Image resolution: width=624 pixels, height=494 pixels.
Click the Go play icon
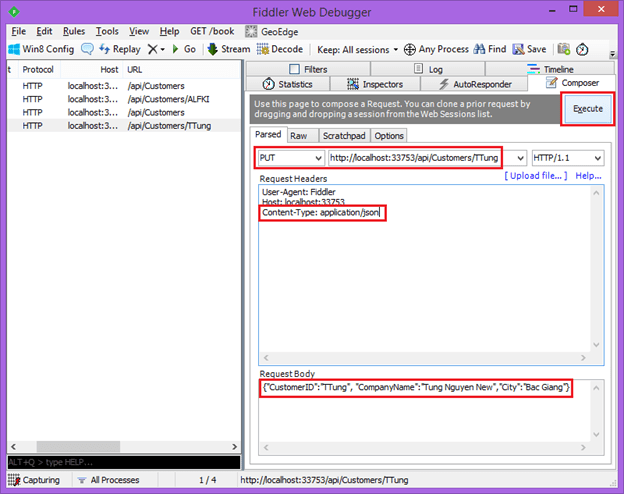pos(175,49)
